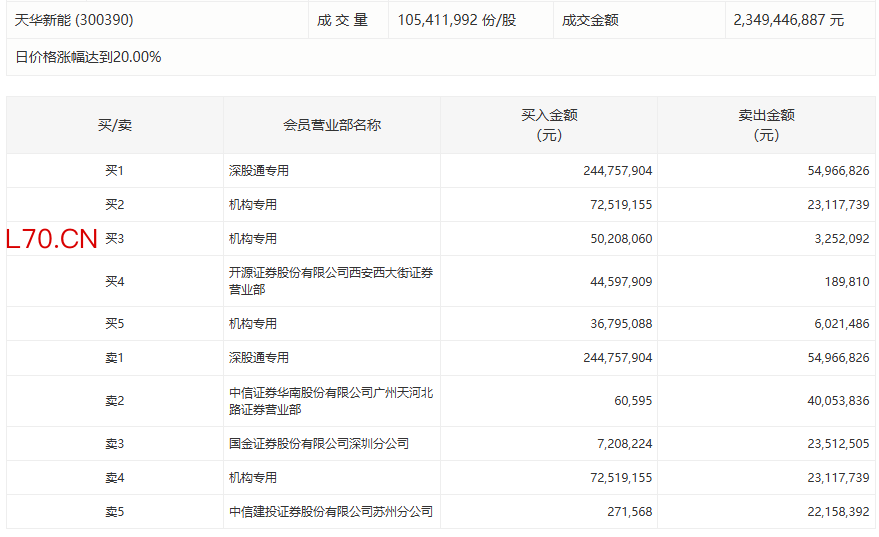Select the 卖4 row label
The height and width of the screenshot is (537, 879).
click(114, 478)
